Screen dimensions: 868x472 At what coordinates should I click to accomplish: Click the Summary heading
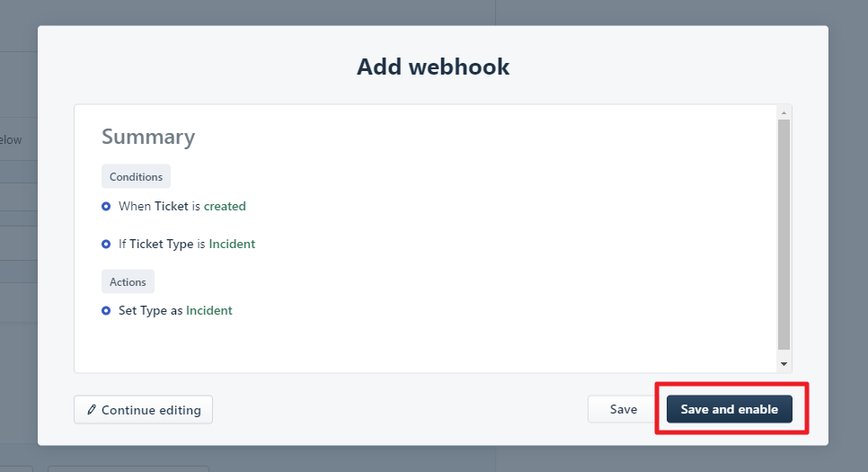click(x=148, y=137)
